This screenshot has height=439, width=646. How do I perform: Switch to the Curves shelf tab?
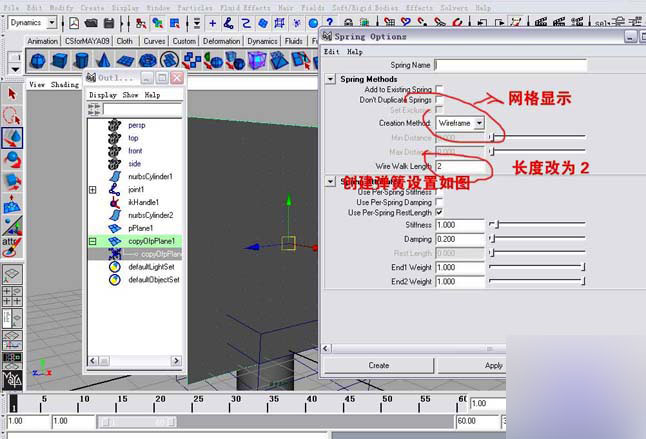click(x=154, y=41)
